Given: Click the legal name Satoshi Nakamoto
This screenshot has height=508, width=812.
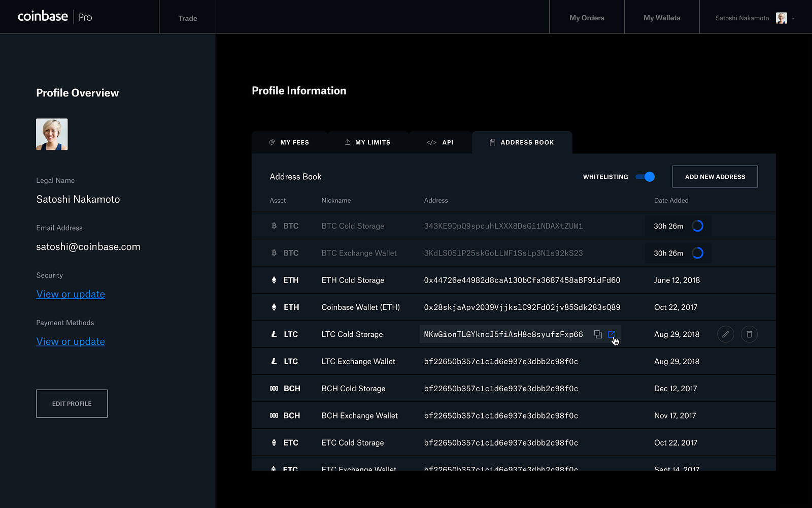Looking at the screenshot, I should pos(78,199).
